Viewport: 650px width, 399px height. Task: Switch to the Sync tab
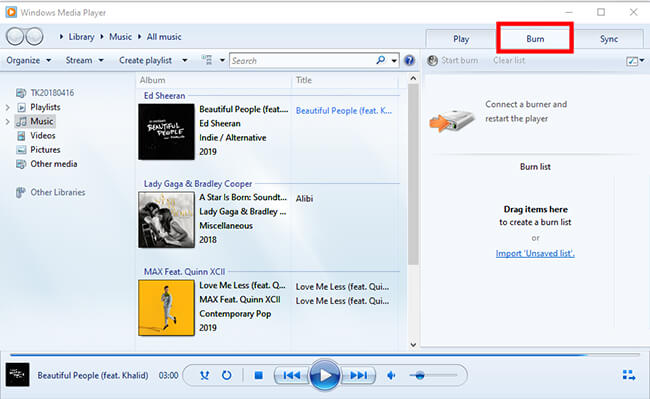(x=609, y=39)
